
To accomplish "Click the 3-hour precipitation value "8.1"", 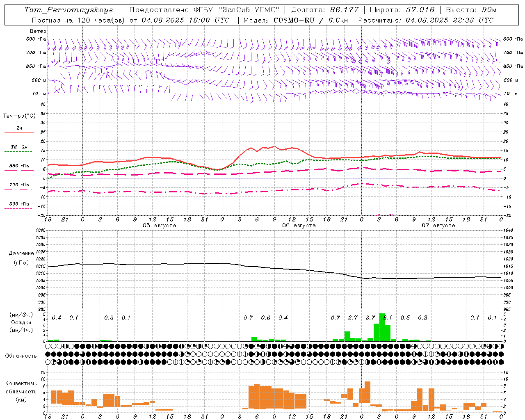I will click(388, 317).
